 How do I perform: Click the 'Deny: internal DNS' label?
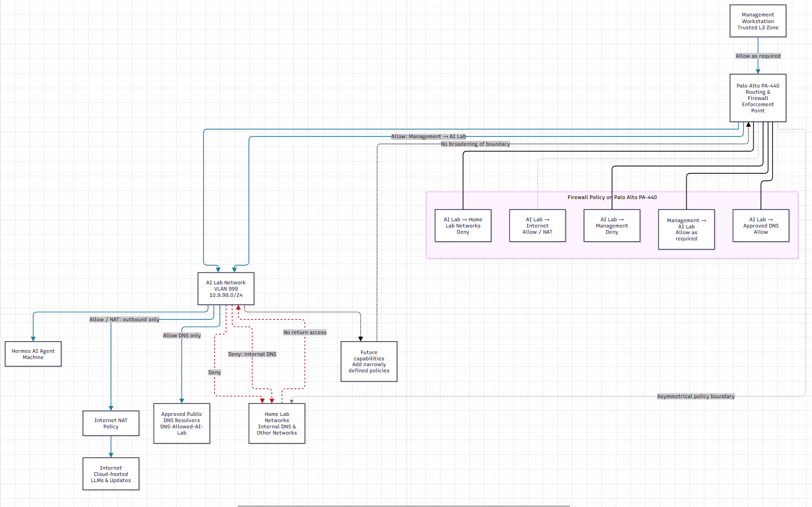(252, 354)
